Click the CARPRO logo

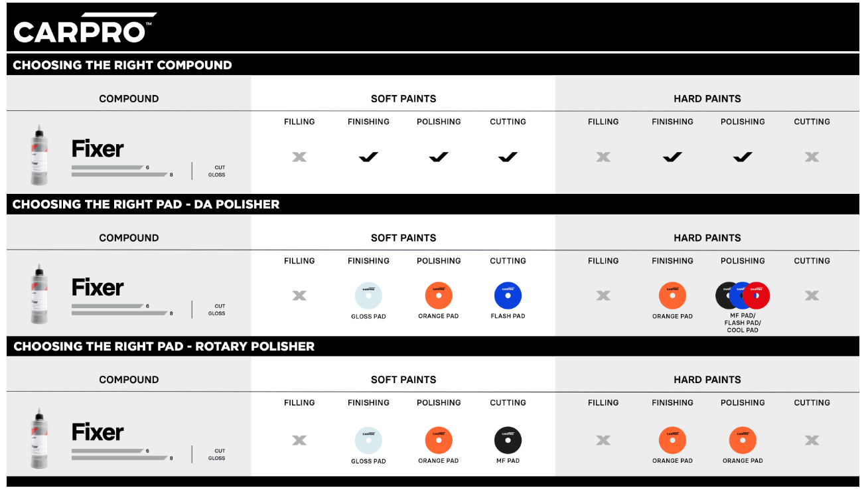83,29
